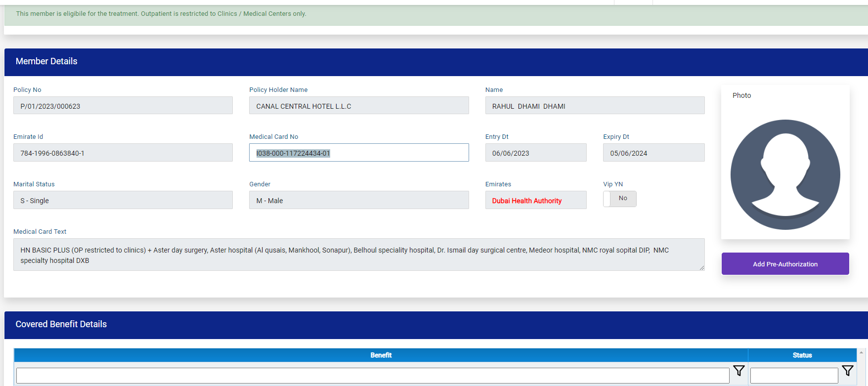Toggle the Vip YN switch
This screenshot has width=868, height=386.
tap(619, 199)
